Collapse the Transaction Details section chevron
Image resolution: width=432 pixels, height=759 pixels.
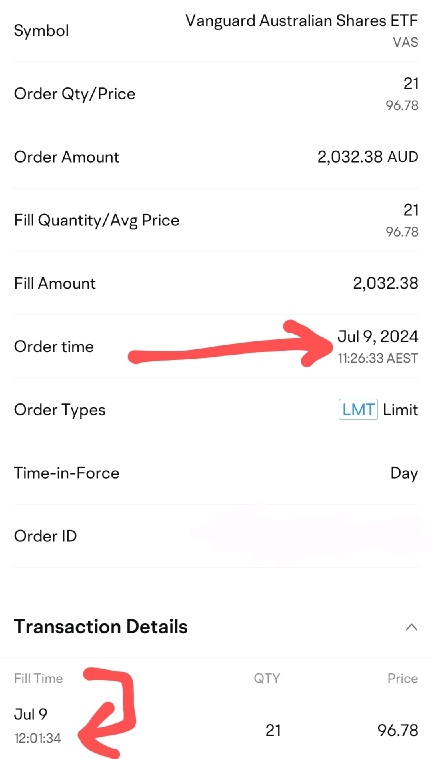click(x=411, y=627)
